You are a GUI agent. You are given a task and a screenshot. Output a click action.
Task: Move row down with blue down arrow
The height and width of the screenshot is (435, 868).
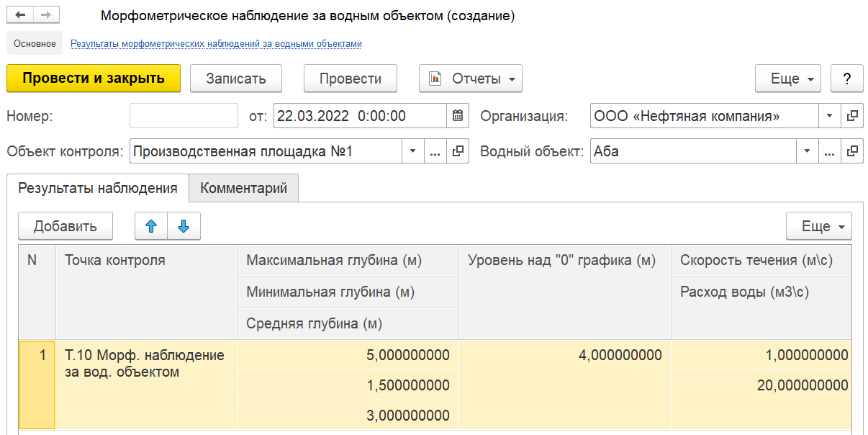point(184,226)
